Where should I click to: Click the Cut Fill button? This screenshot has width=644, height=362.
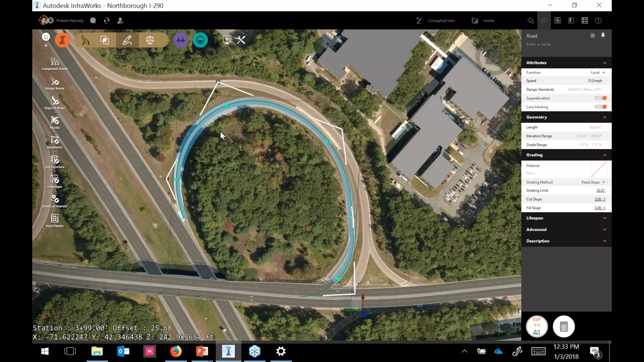point(537,326)
